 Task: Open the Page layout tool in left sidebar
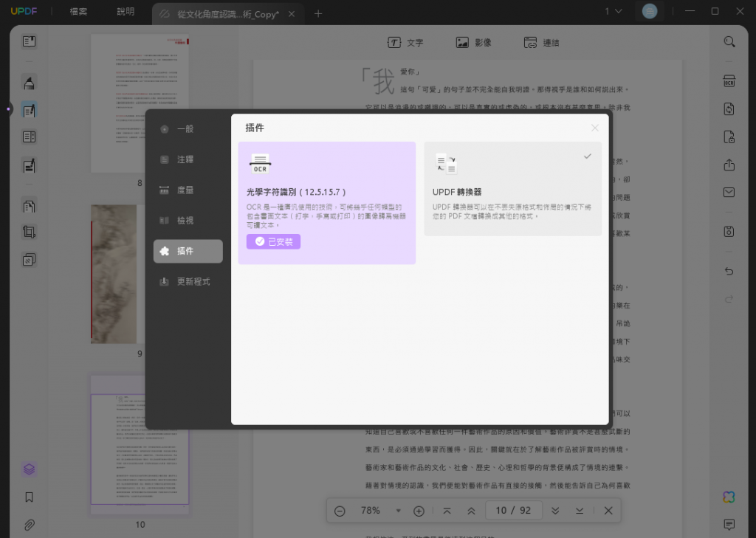pos(29,137)
